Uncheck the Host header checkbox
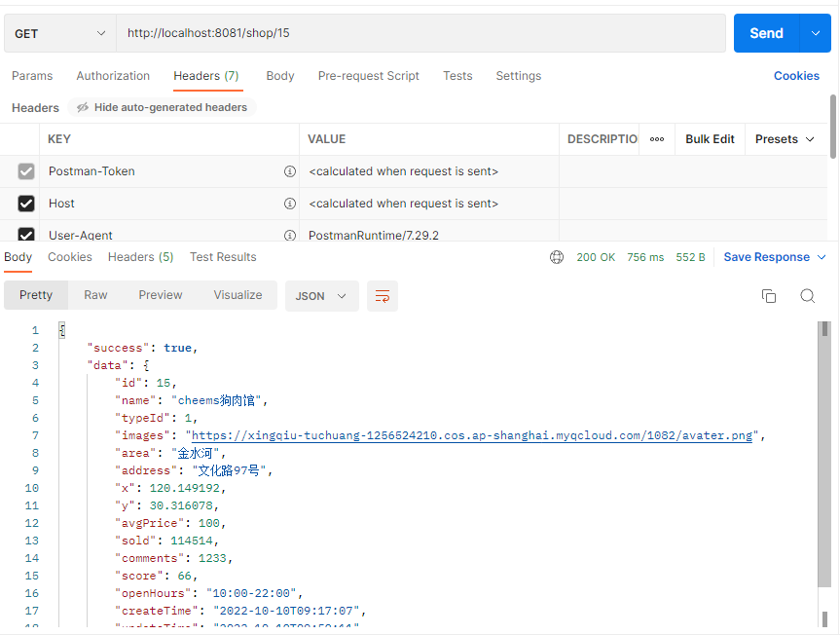This screenshot has width=840, height=635. tap(27, 204)
